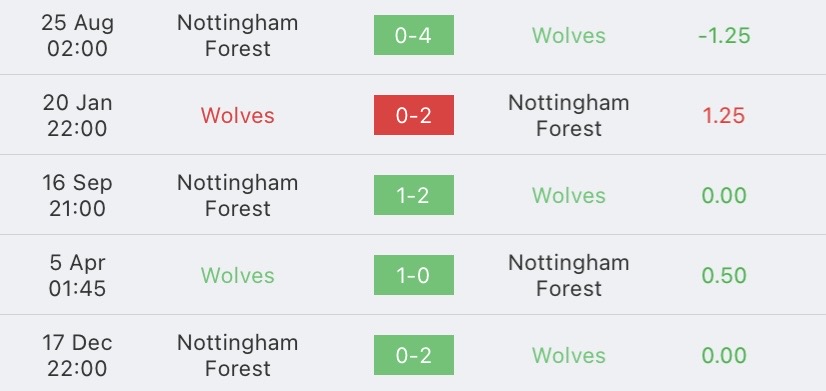Viewport: 826px width, 391px height.
Task: Select the red 1.25 handicap value
Action: point(724,115)
